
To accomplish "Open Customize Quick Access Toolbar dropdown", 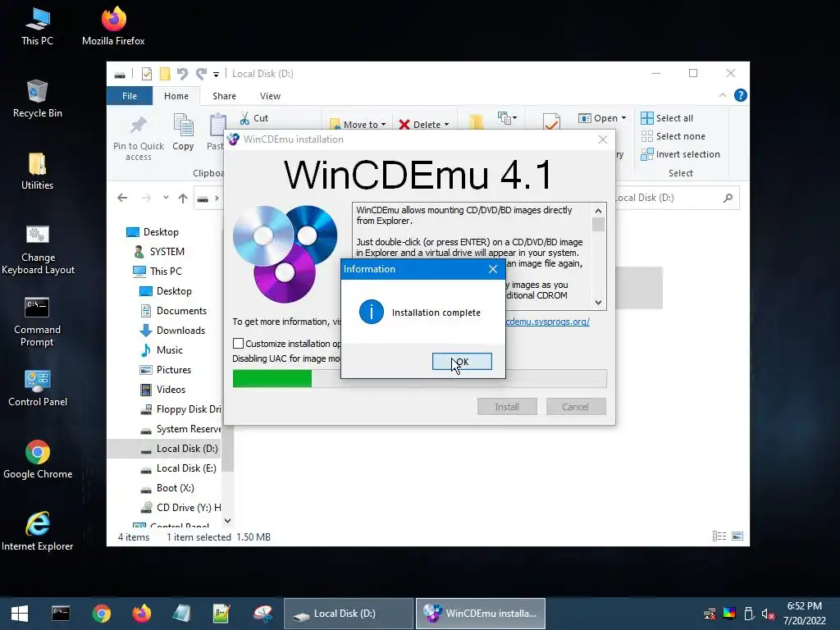I will click(x=216, y=75).
